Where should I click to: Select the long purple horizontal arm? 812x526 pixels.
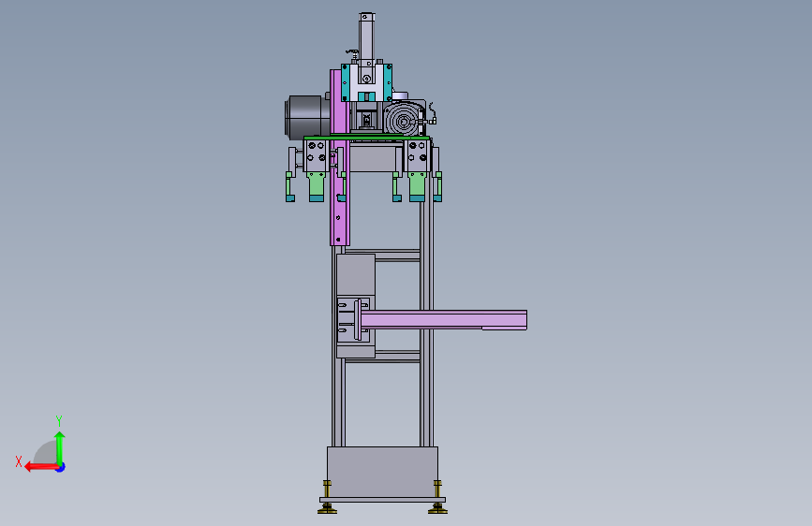pyautogui.click(x=443, y=320)
